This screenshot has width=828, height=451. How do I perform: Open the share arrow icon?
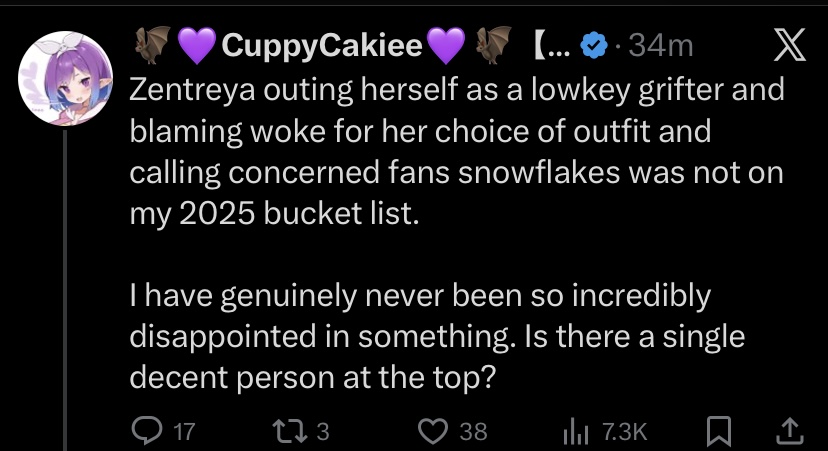(789, 431)
